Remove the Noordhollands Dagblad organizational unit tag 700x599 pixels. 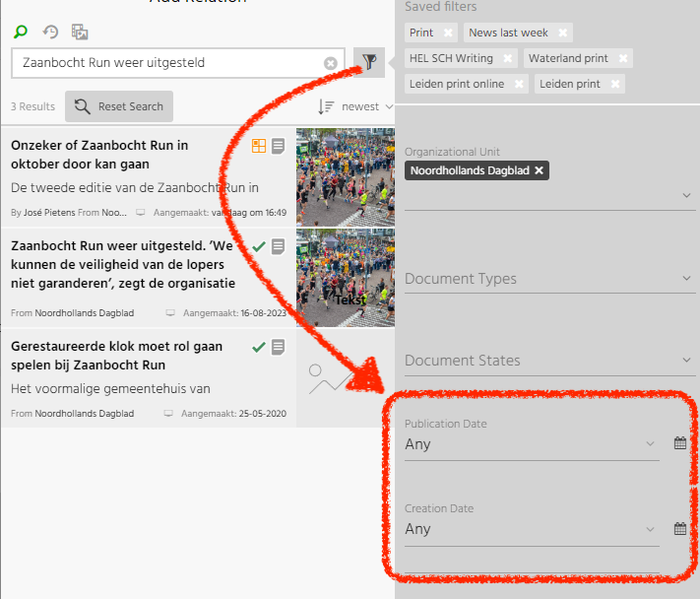click(540, 171)
